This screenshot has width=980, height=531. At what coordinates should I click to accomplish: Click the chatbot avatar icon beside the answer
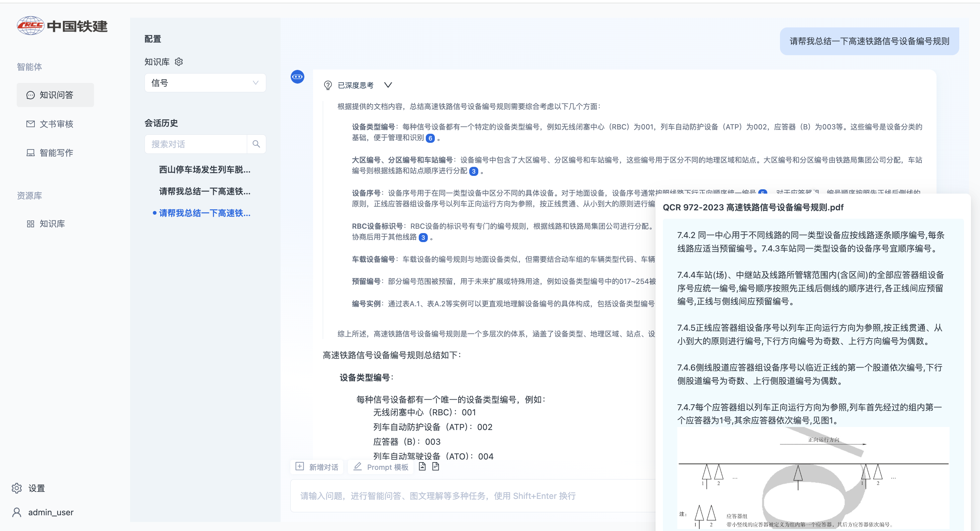click(297, 77)
